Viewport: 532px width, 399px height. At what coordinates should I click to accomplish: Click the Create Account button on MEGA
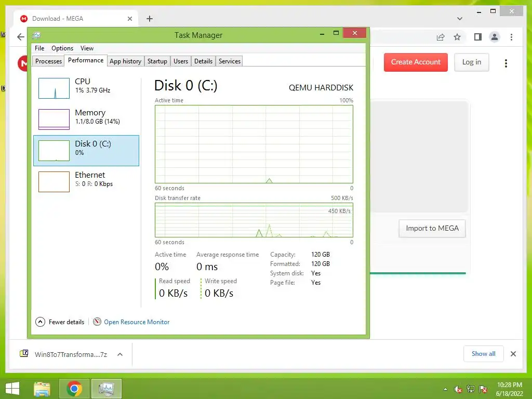(416, 62)
